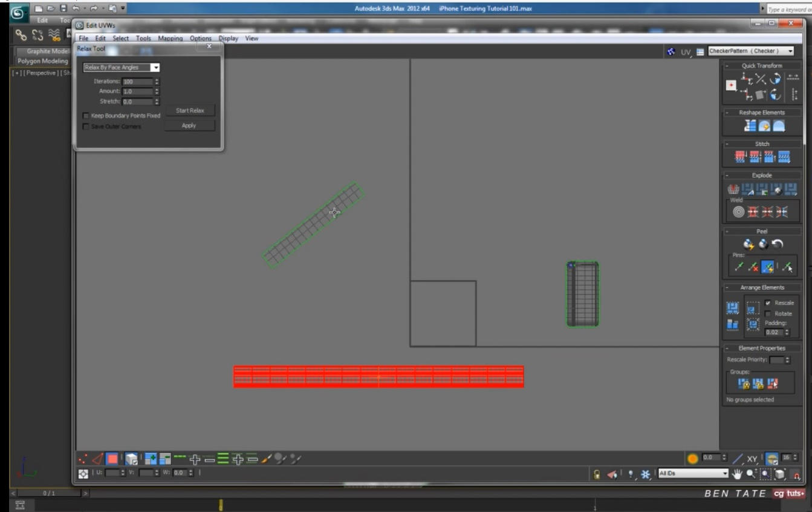812x512 pixels.
Task: Enable Rotate checkbox in Arrange Elements
Action: pyautogui.click(x=768, y=313)
